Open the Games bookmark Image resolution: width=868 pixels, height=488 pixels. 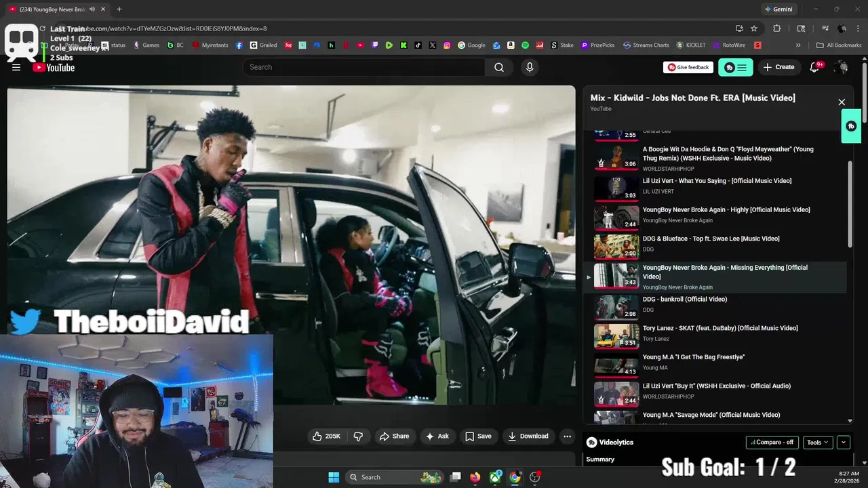coord(146,45)
